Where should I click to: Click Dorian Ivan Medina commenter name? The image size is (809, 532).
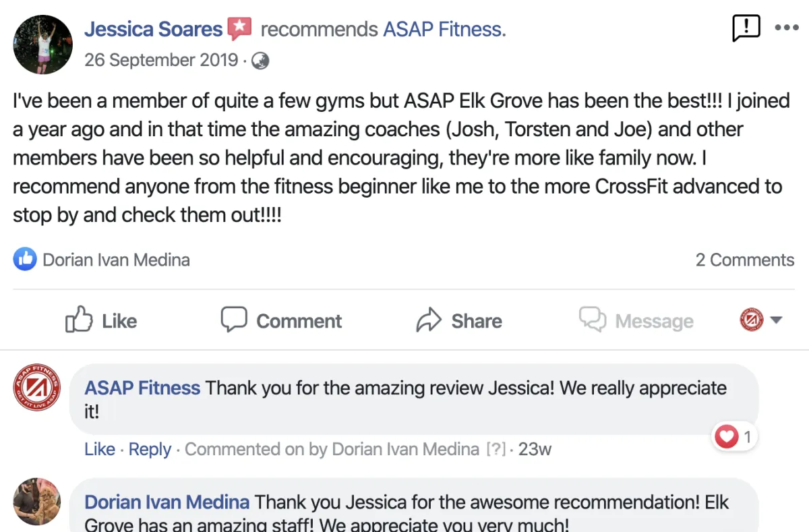pos(167,502)
